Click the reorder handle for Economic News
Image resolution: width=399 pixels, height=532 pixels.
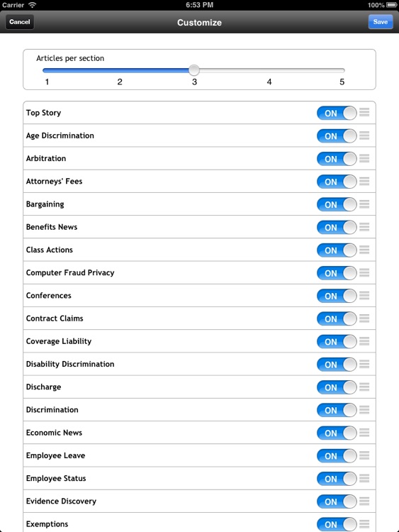[364, 433]
